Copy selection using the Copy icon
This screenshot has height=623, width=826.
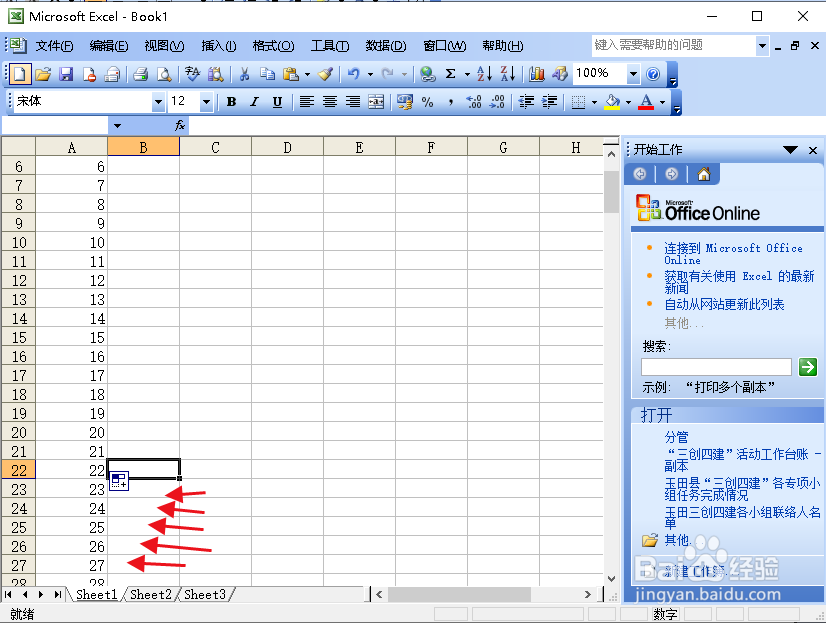(x=268, y=74)
